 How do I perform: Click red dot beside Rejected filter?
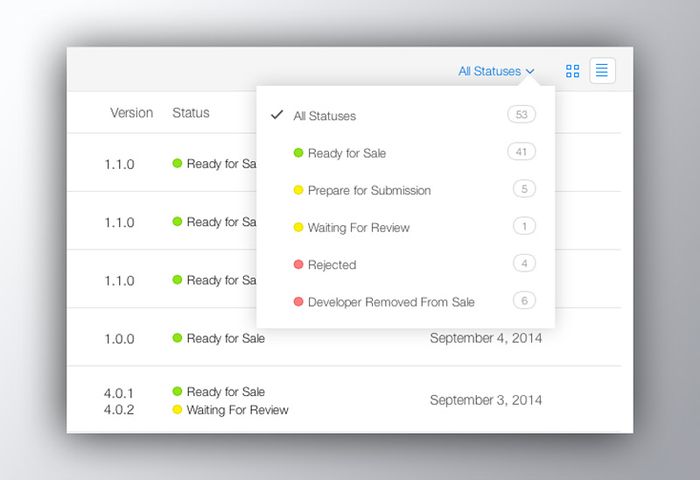point(298,265)
